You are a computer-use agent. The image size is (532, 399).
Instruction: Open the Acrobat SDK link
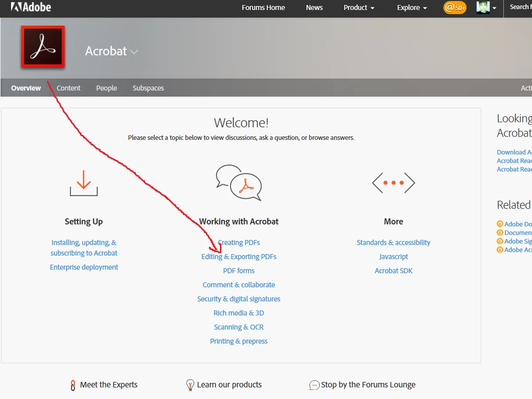(x=394, y=271)
